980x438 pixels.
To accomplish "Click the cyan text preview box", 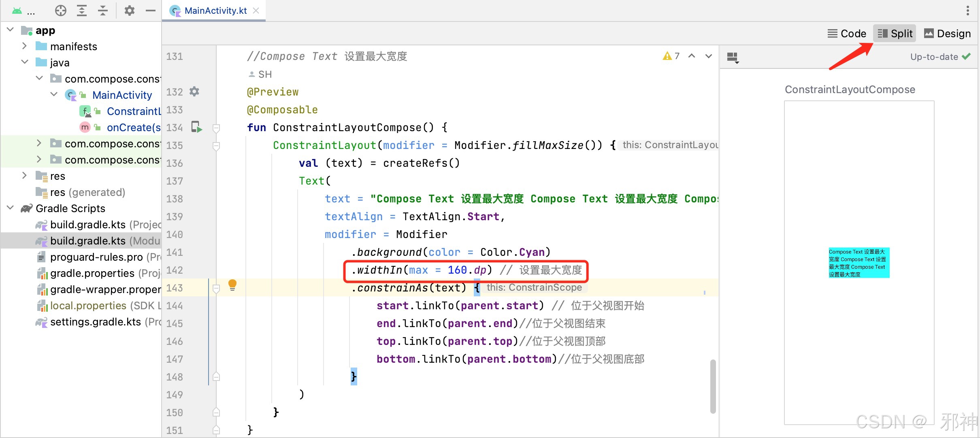I will 859,263.
